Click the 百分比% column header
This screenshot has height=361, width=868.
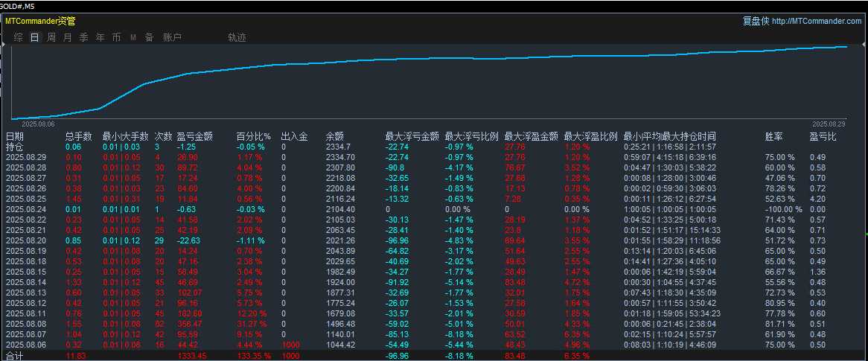[x=254, y=137]
